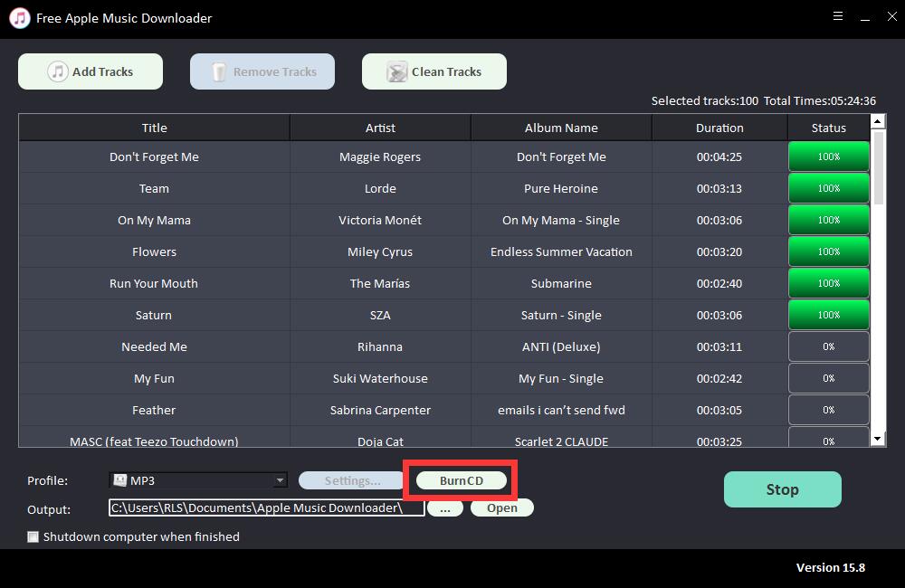Select the 'Run Your Mouth' track title
Image resolution: width=905 pixels, height=588 pixels.
click(154, 284)
